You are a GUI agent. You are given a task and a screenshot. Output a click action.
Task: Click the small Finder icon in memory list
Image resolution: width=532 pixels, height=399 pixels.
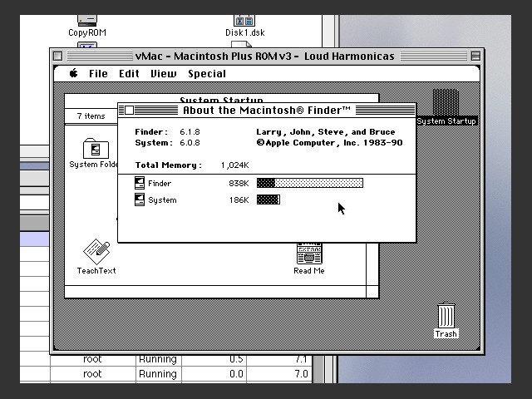140,183
